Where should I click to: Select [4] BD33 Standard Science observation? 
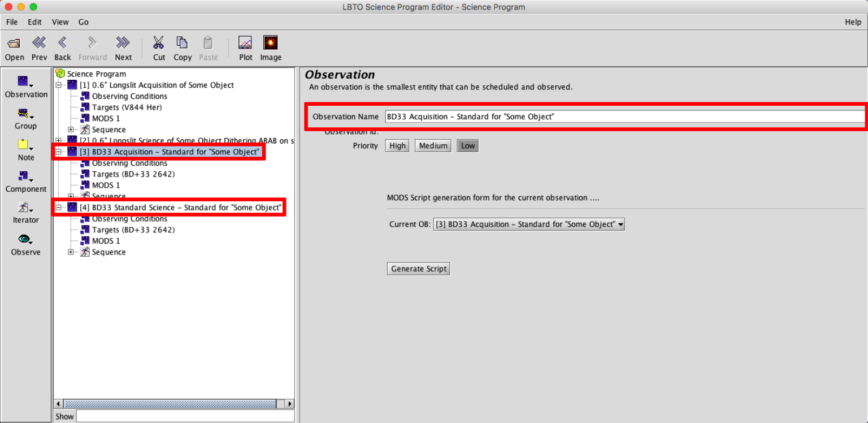click(175, 208)
